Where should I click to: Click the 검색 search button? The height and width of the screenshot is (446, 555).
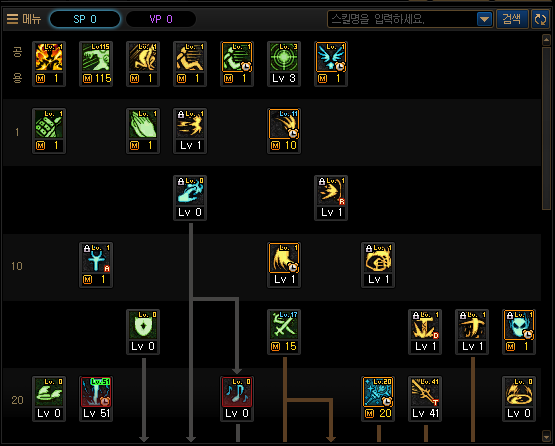(x=512, y=19)
